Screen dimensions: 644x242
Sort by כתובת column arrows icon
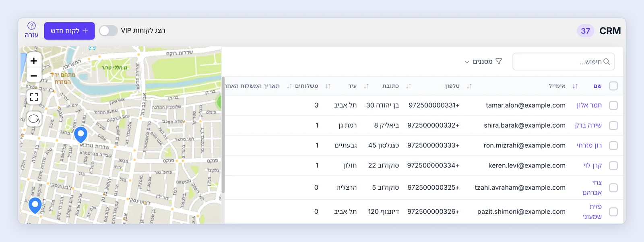click(366, 86)
